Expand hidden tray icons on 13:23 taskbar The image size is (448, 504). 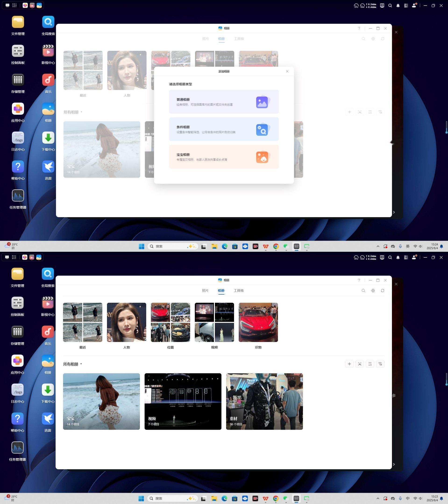(x=378, y=498)
